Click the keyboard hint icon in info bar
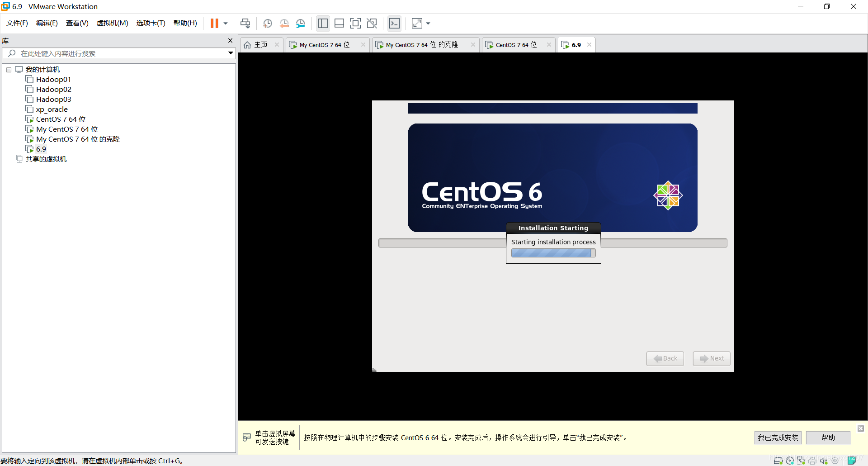This screenshot has width=868, height=466. tap(247, 437)
